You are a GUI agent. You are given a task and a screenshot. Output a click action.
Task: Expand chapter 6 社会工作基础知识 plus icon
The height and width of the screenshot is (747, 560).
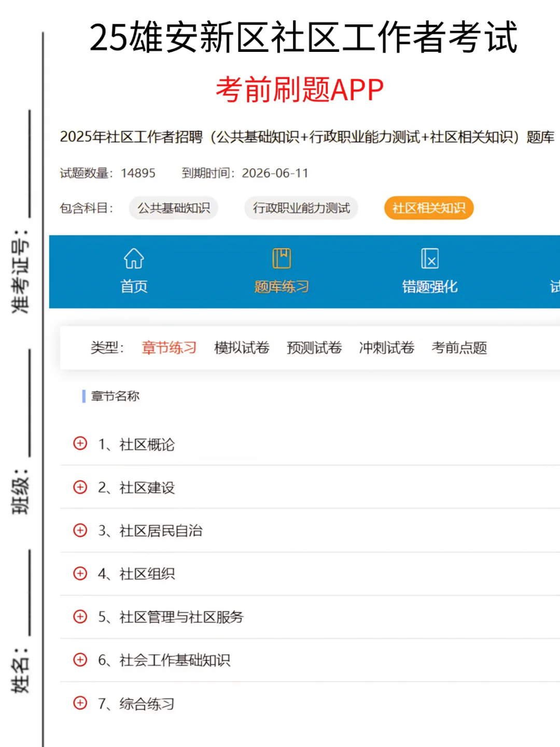coord(80,660)
